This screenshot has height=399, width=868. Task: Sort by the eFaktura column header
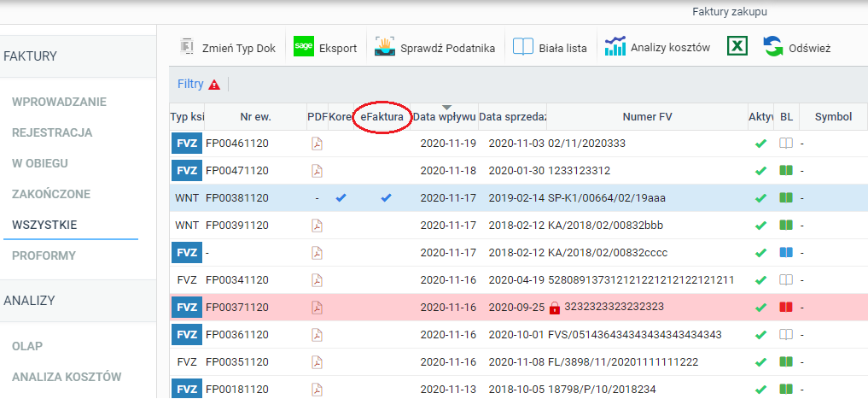click(x=382, y=117)
